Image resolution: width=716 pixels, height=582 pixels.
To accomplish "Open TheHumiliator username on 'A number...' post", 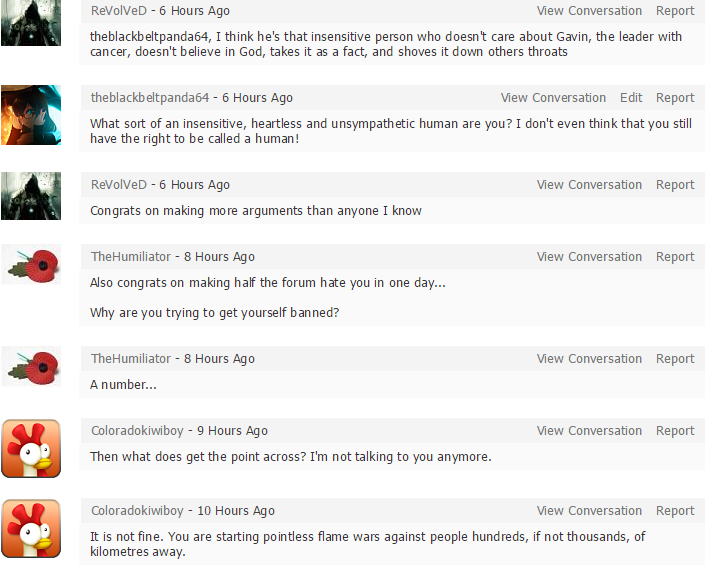I will click(131, 359).
